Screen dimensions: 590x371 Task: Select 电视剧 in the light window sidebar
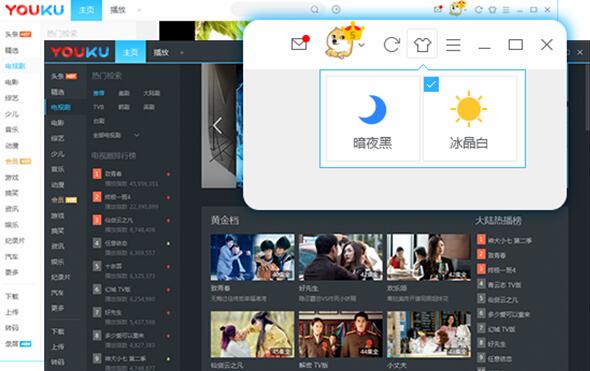click(15, 66)
